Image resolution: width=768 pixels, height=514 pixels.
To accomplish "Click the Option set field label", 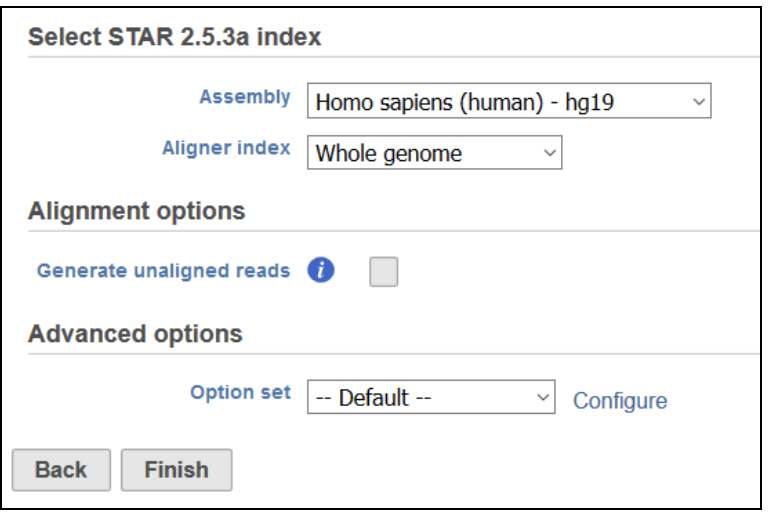I will pyautogui.click(x=240, y=392).
